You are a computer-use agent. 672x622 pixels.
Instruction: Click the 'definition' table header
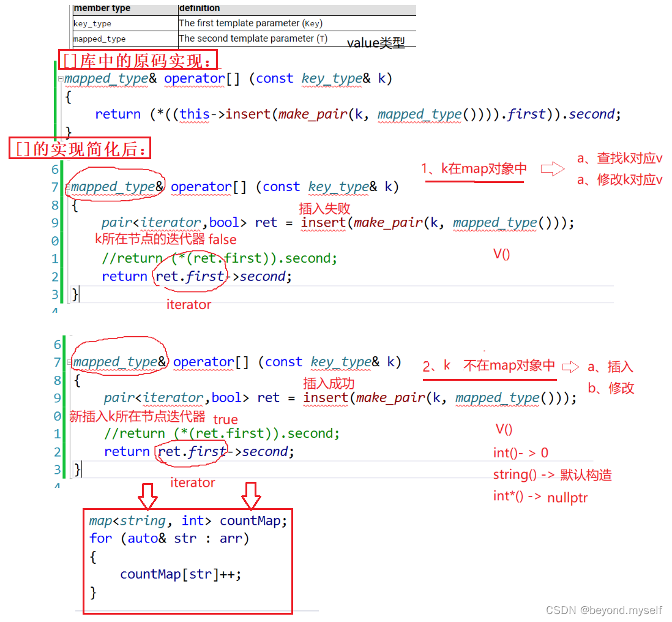point(200,8)
